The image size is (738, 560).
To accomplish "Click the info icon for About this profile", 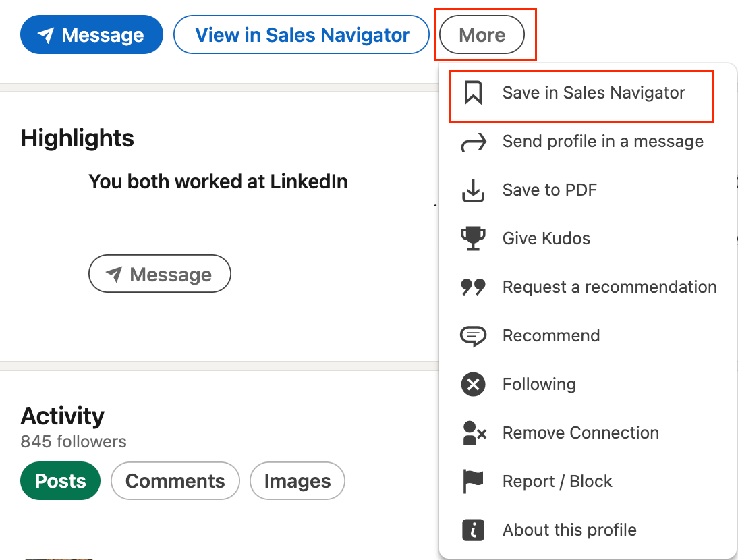I will pos(473,530).
